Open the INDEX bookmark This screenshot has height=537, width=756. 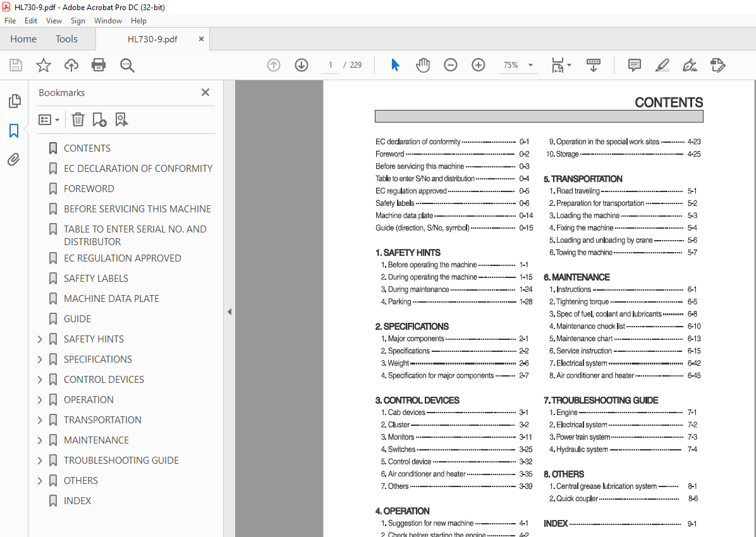(x=77, y=501)
